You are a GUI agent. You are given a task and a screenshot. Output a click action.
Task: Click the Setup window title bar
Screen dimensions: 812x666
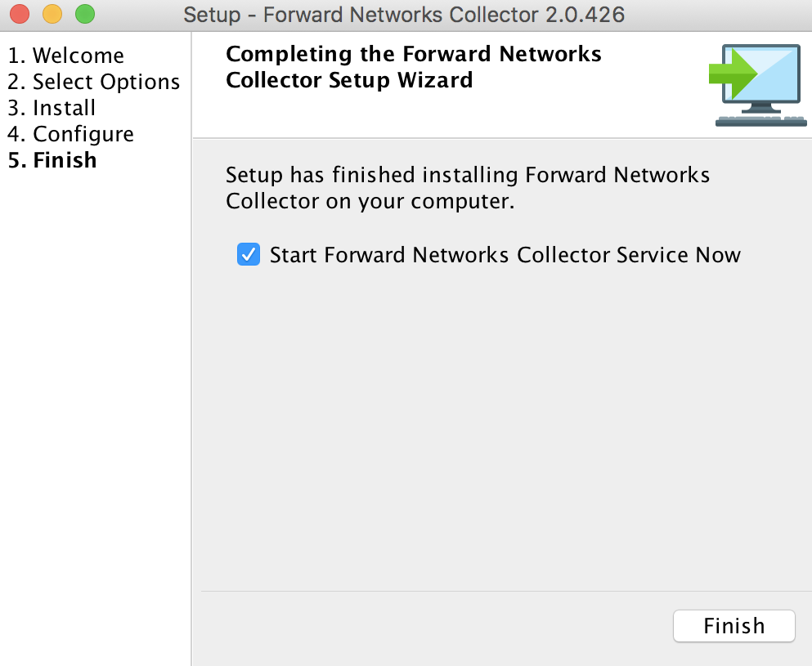[406, 14]
